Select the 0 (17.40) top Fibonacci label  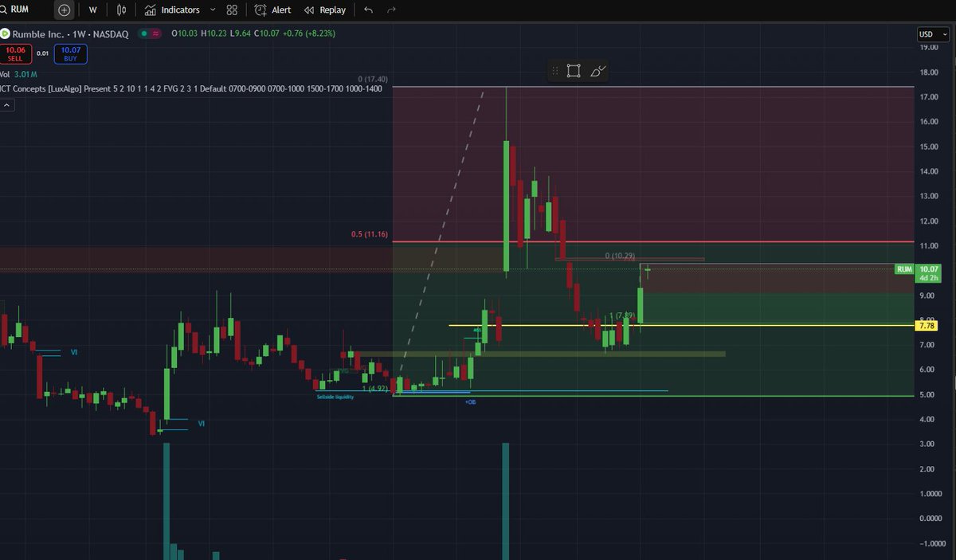pyautogui.click(x=373, y=80)
